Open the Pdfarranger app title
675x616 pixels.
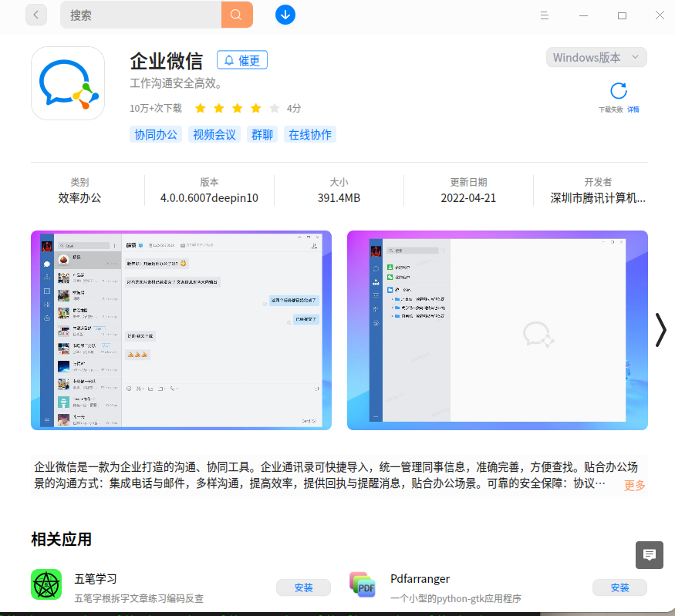click(420, 579)
